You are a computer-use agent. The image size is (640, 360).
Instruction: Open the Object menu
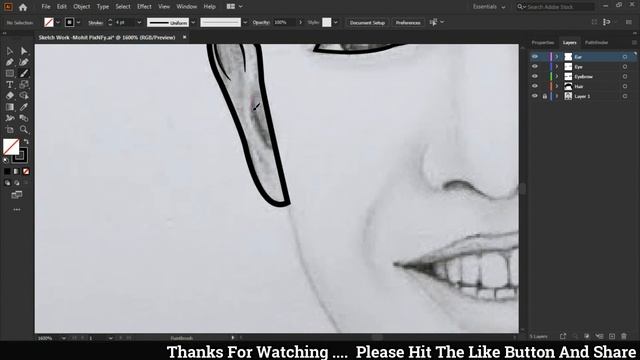coord(82,7)
